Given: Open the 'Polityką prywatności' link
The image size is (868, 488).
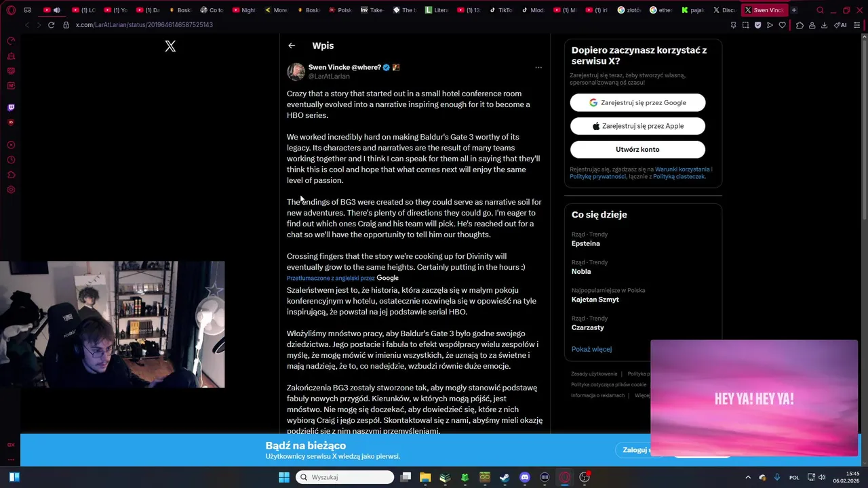Looking at the screenshot, I should click(597, 176).
